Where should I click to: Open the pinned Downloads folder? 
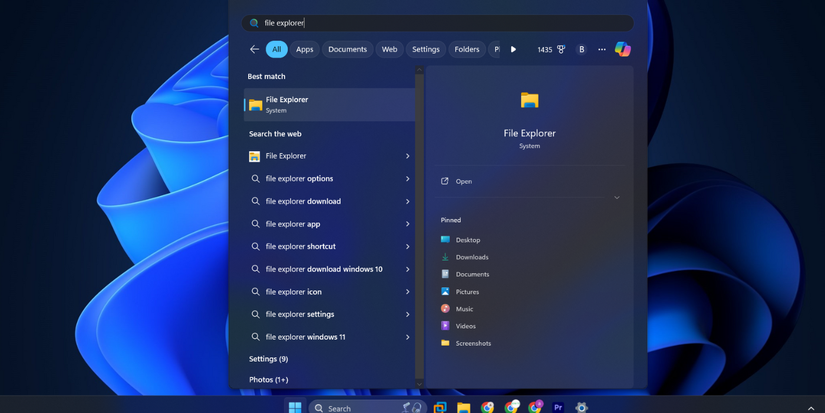(x=465, y=257)
